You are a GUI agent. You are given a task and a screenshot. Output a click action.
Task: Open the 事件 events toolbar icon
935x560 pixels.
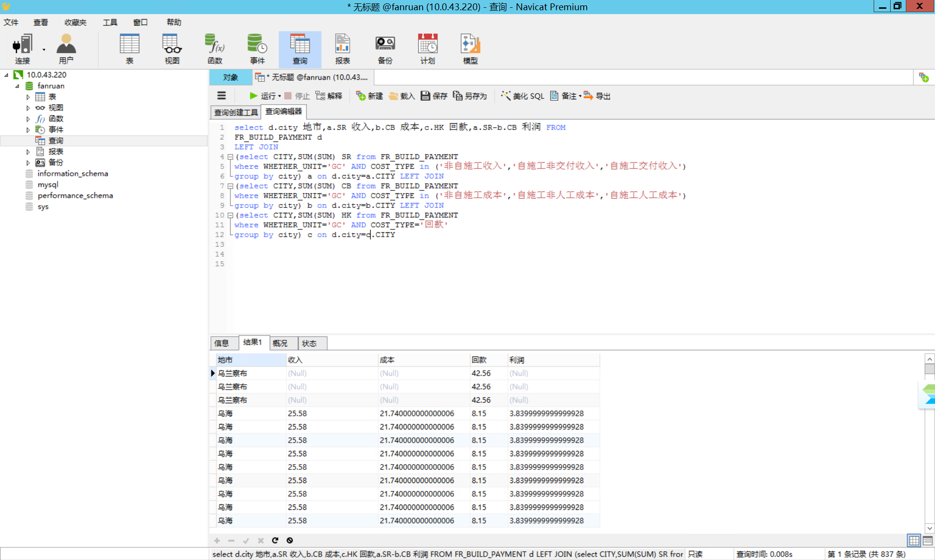point(257,49)
